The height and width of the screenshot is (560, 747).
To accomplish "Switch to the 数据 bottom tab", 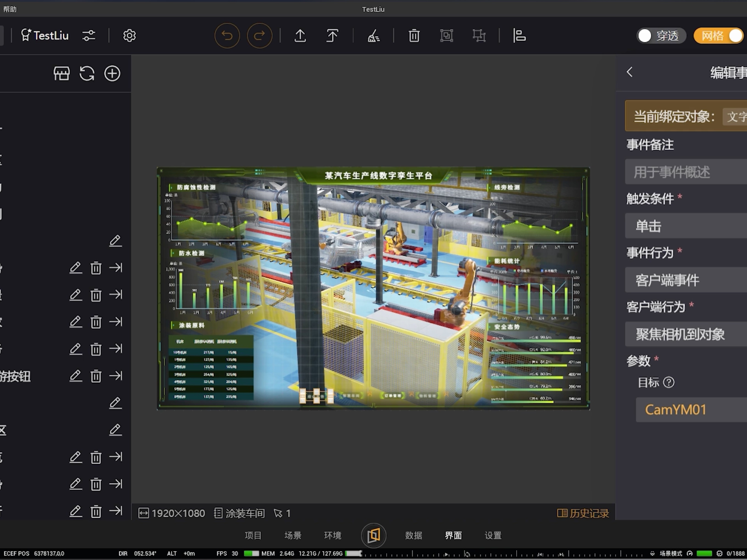I will coord(413,535).
